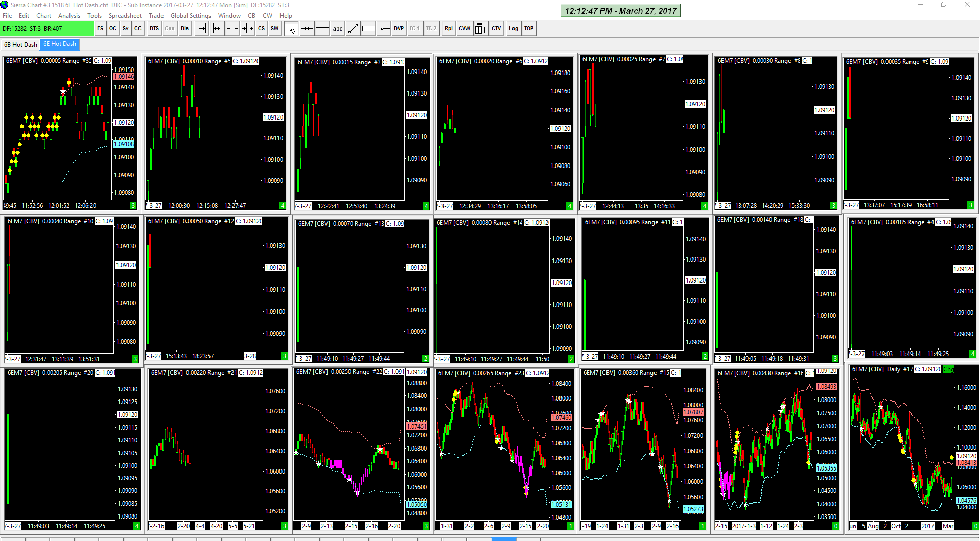Select the abc text drawing tool
The image size is (980, 541).
[338, 29]
